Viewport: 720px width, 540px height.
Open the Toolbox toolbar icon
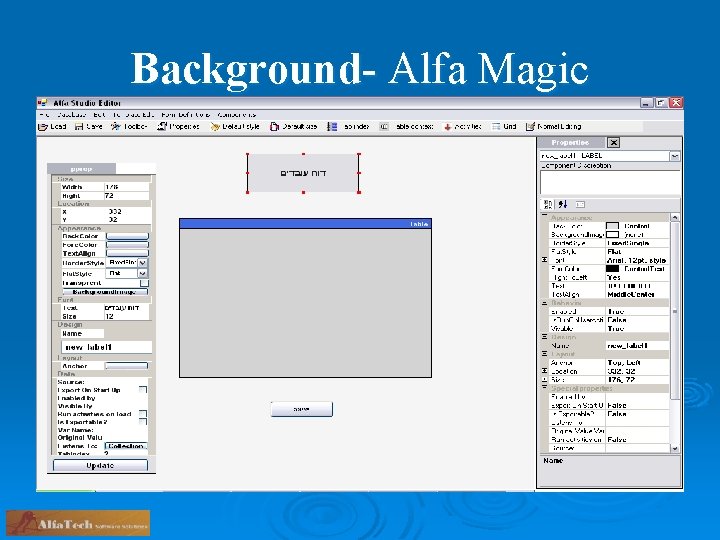pyautogui.click(x=115, y=126)
